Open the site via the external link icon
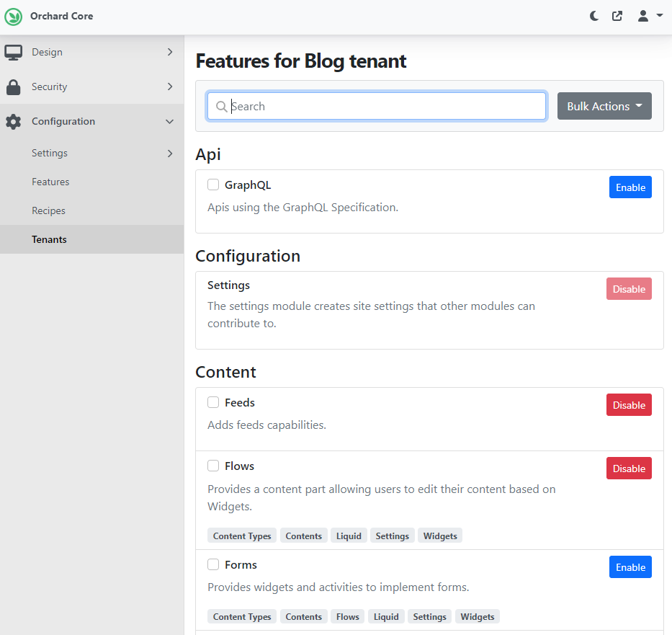The width and height of the screenshot is (672, 635). point(617,17)
